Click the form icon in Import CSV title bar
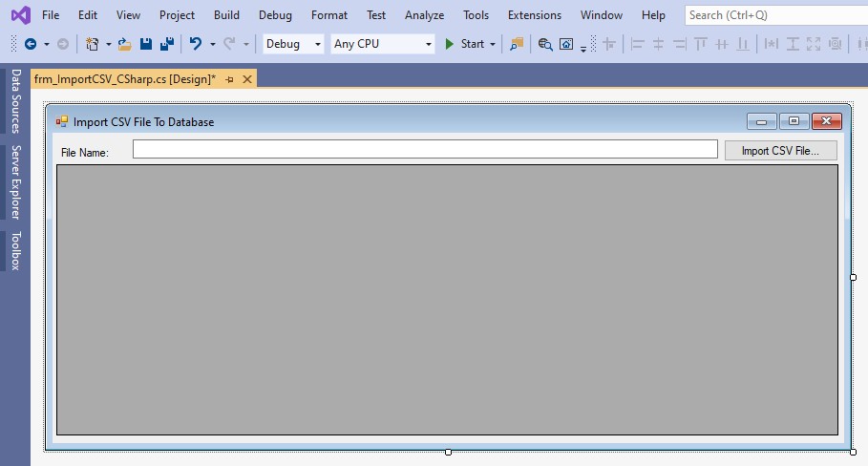 (61, 121)
